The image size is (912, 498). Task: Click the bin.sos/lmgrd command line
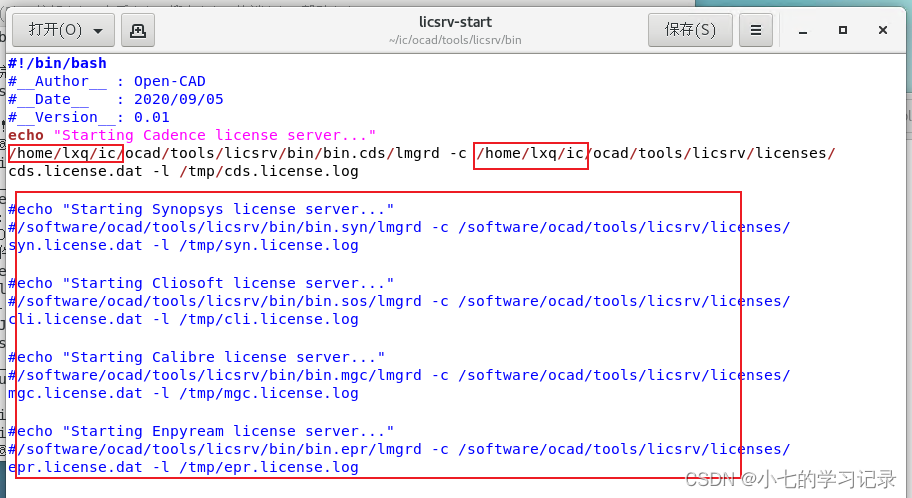click(399, 301)
